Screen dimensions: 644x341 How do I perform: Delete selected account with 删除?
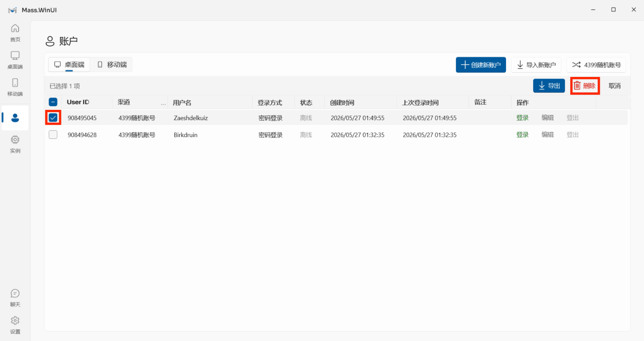[585, 86]
